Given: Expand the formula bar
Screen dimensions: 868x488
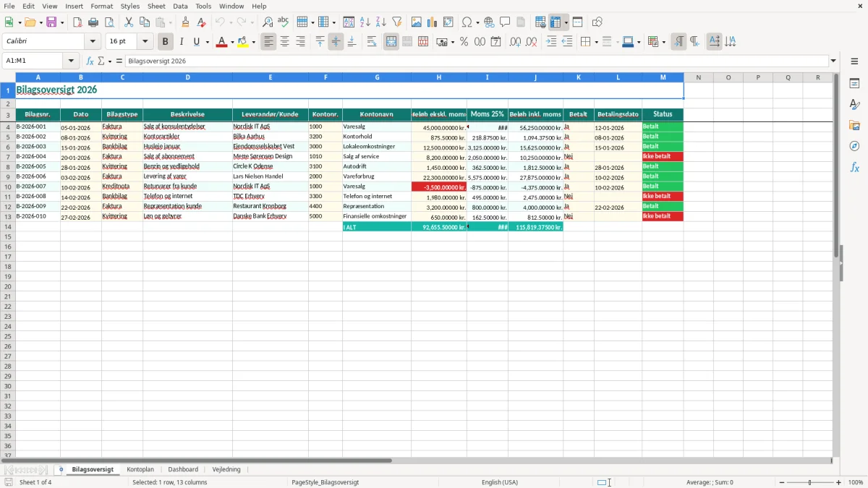Looking at the screenshot, I should 833,61.
